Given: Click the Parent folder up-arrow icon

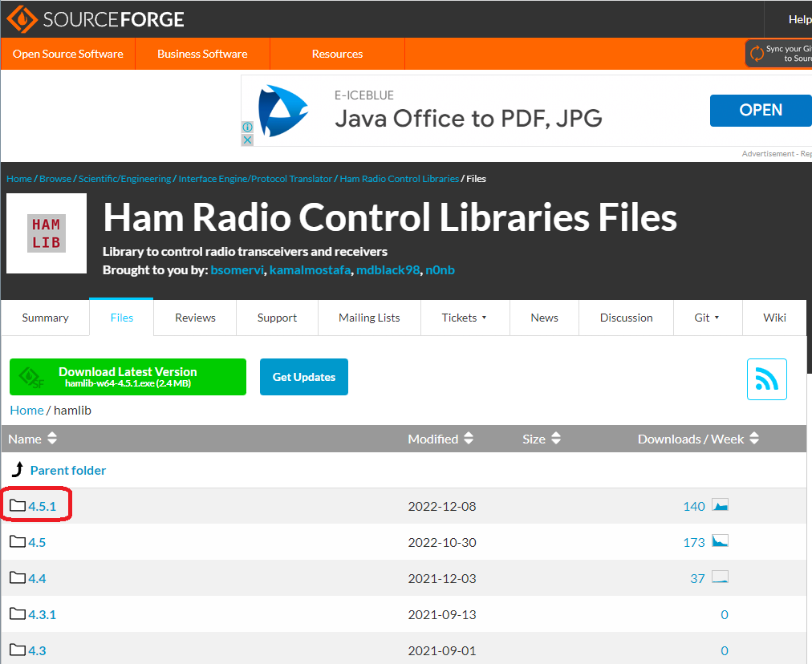Looking at the screenshot, I should [18, 469].
